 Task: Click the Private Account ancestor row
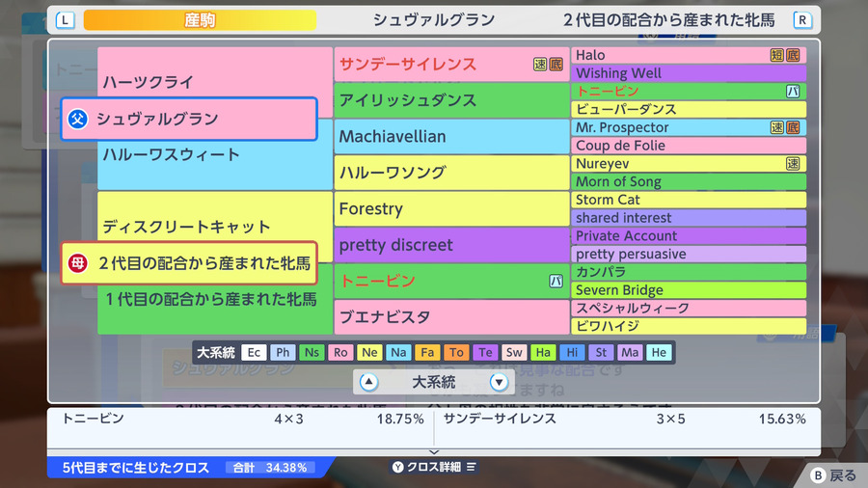[689, 235]
